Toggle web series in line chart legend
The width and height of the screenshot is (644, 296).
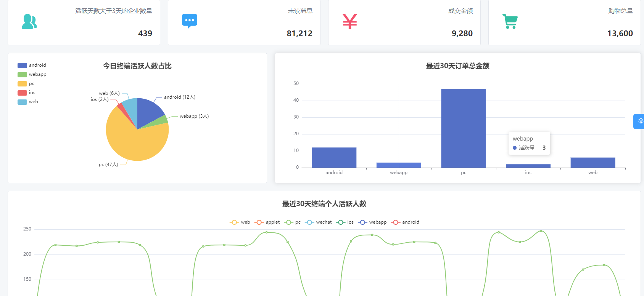[x=240, y=222]
